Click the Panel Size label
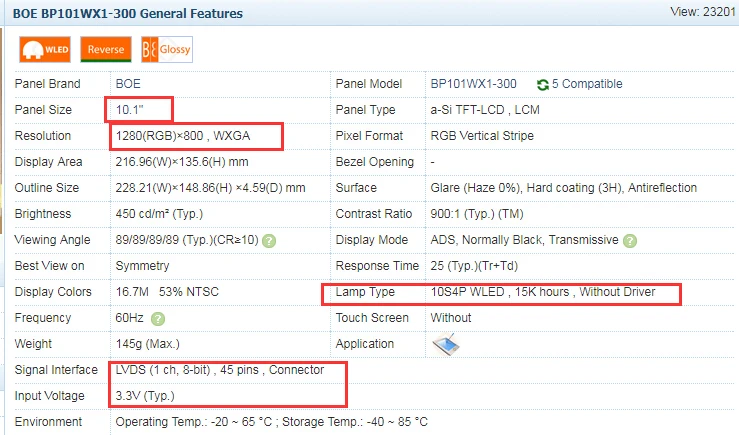This screenshot has height=435, width=739. pyautogui.click(x=43, y=110)
